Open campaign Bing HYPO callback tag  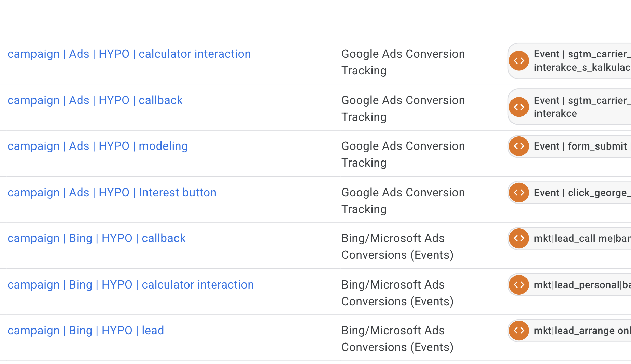pos(97,238)
